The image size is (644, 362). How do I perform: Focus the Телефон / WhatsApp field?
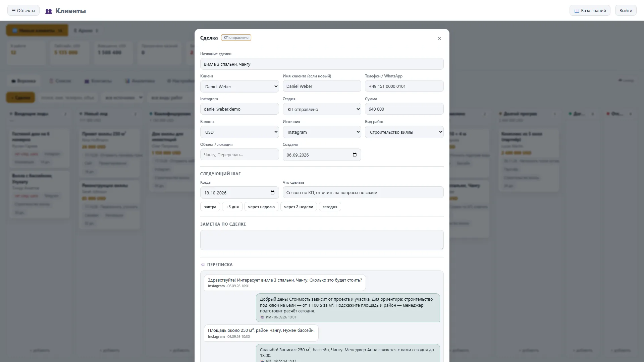(x=404, y=86)
